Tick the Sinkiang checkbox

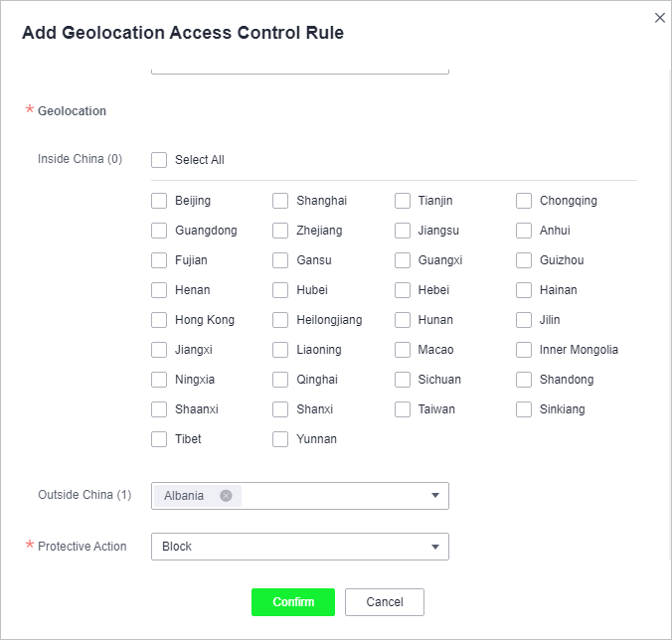[524, 409]
